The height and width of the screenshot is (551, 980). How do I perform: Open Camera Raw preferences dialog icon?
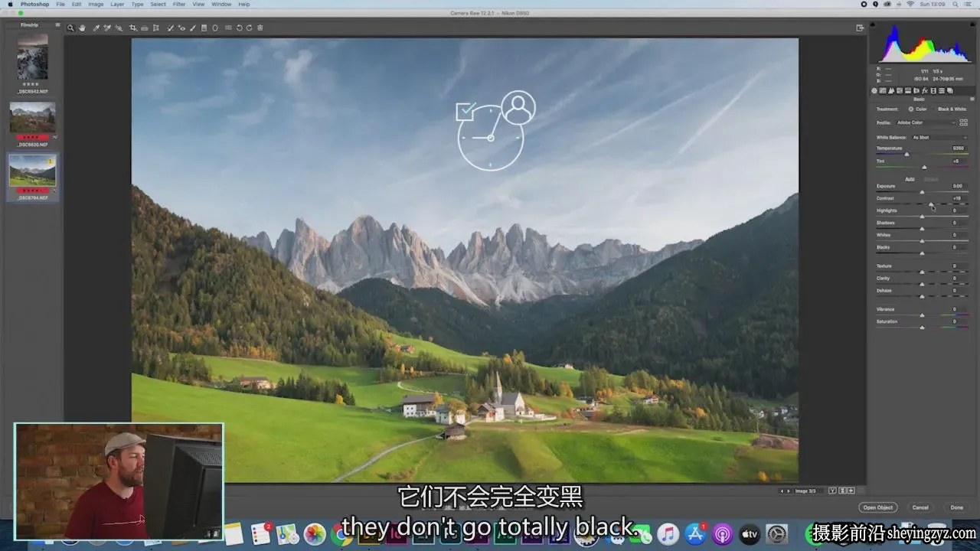coord(228,28)
